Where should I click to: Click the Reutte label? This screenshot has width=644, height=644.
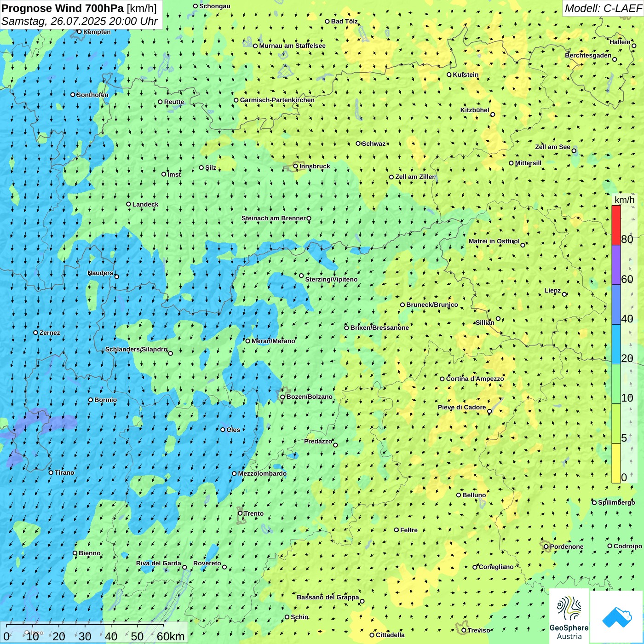(174, 102)
